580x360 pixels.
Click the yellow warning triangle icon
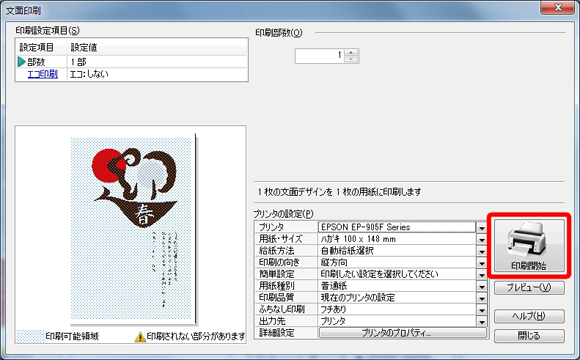click(x=140, y=337)
